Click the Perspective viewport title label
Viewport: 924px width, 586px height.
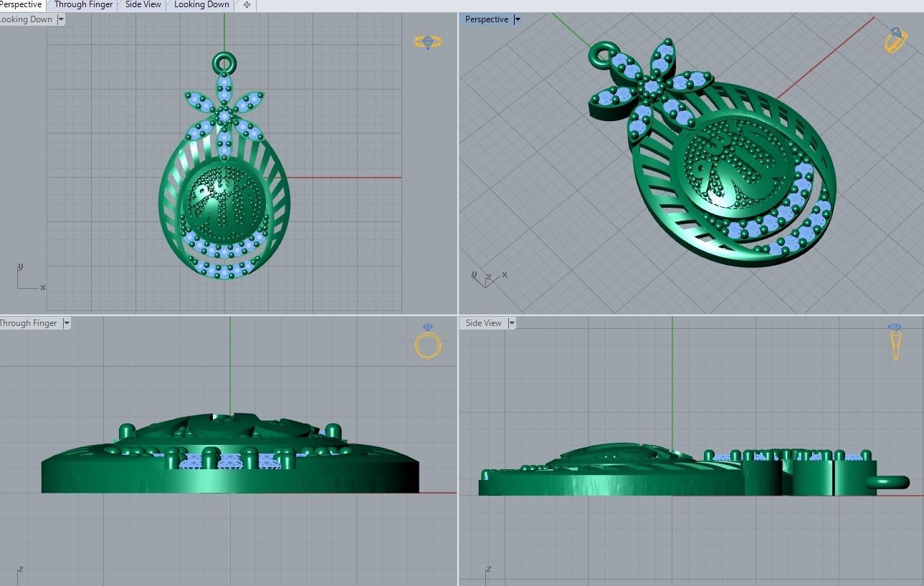tap(487, 20)
